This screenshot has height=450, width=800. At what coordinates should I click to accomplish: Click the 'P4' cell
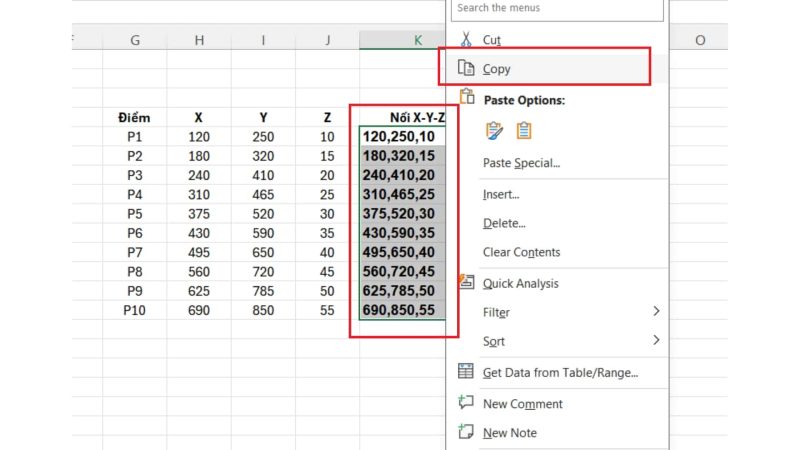(x=135, y=195)
